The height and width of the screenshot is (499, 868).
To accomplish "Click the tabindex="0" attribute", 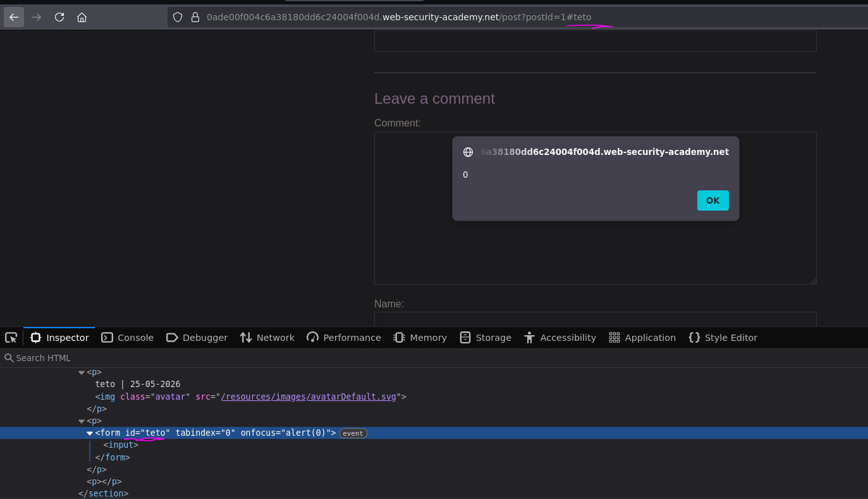I will click(205, 433).
